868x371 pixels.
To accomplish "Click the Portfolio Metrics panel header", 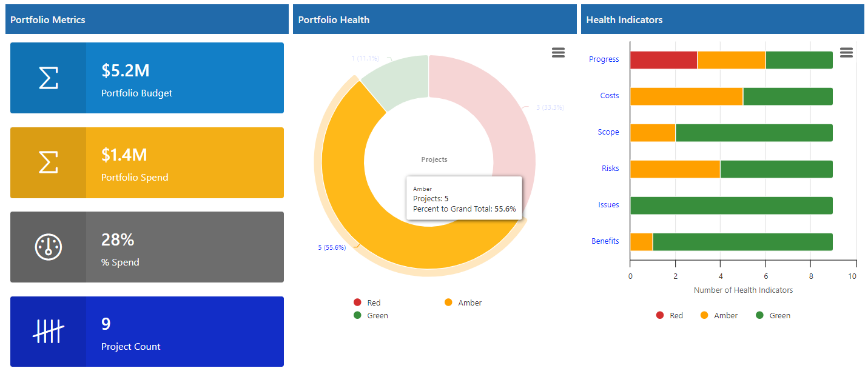I will tap(147, 19).
